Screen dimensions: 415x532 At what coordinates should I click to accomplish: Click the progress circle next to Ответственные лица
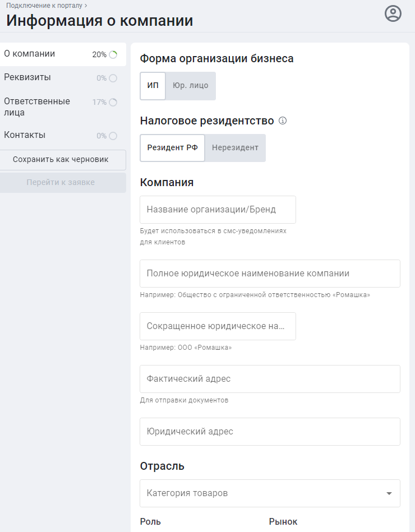coord(114,102)
